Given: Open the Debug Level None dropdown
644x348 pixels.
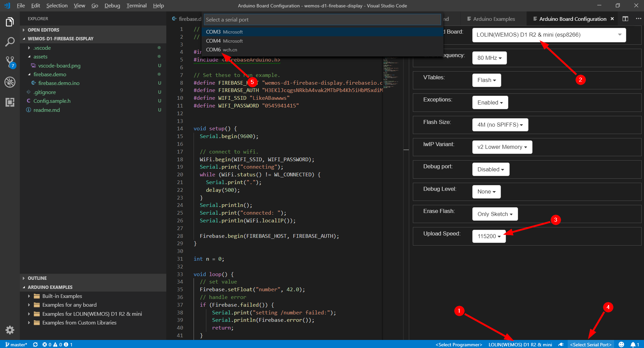Looking at the screenshot, I should point(486,191).
